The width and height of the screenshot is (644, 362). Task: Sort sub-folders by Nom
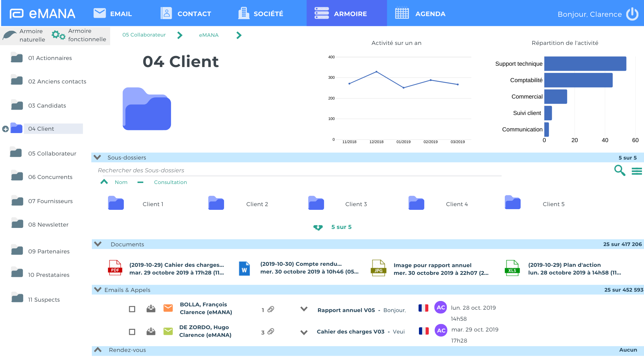(x=121, y=182)
